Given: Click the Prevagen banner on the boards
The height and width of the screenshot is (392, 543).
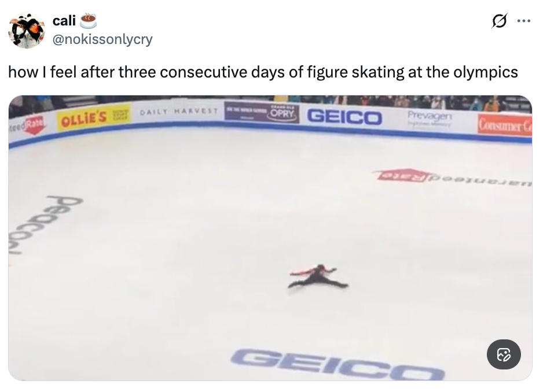Looking at the screenshot, I should point(430,118).
